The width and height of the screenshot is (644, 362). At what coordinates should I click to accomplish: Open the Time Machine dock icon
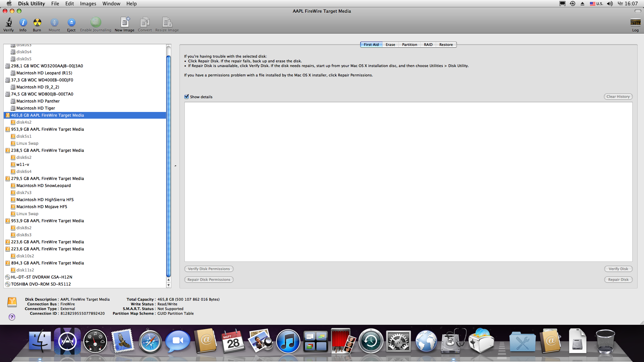coord(371,342)
